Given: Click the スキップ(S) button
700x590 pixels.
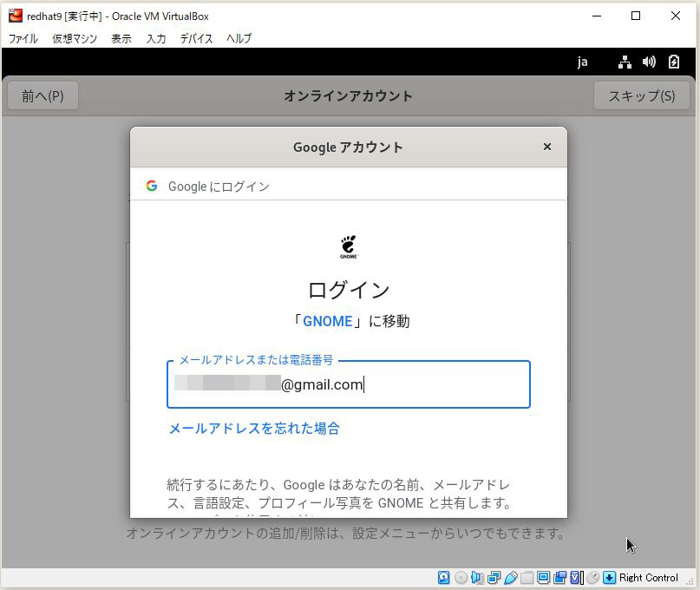Looking at the screenshot, I should [x=642, y=95].
